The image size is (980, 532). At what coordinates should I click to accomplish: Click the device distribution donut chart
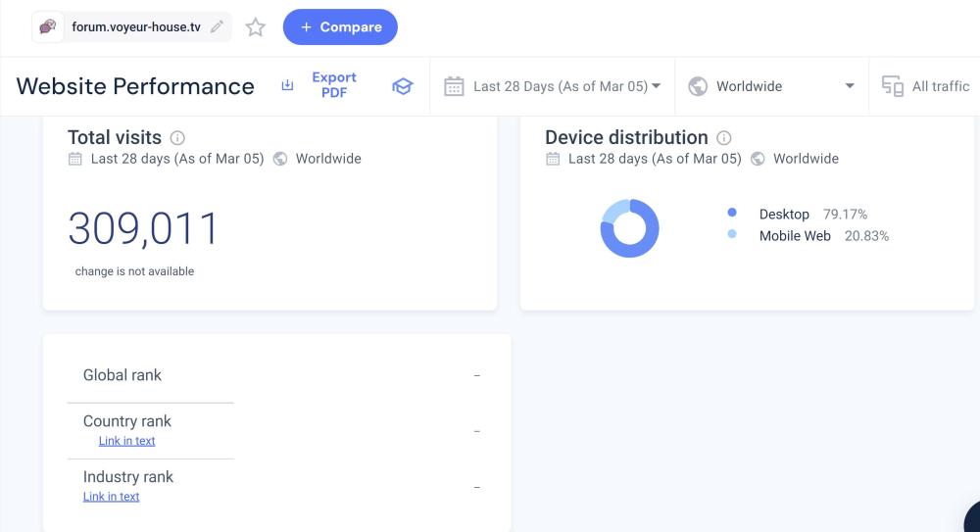629,228
